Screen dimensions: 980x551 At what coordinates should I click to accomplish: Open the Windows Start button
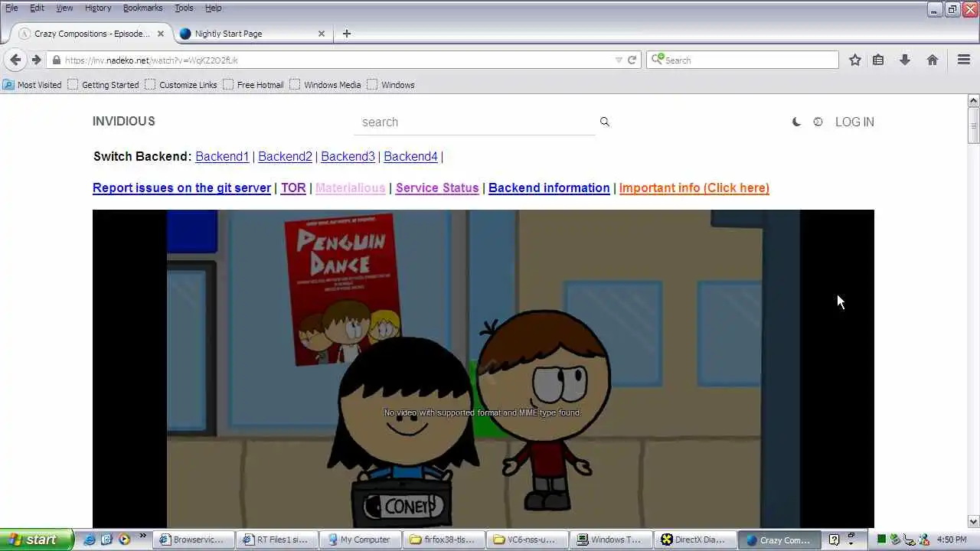coord(37,540)
